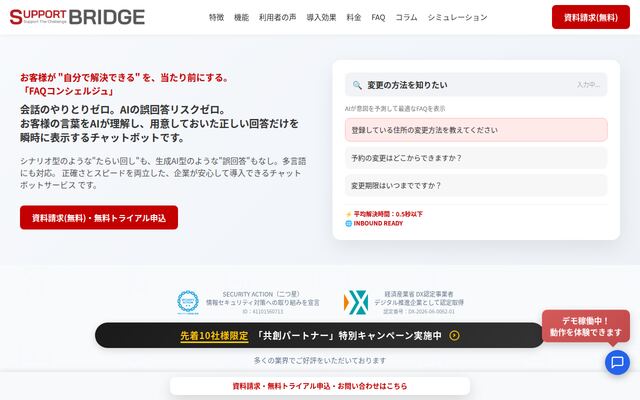Click 資料請求(無料)・無料トライアル申込 button

tap(99, 218)
